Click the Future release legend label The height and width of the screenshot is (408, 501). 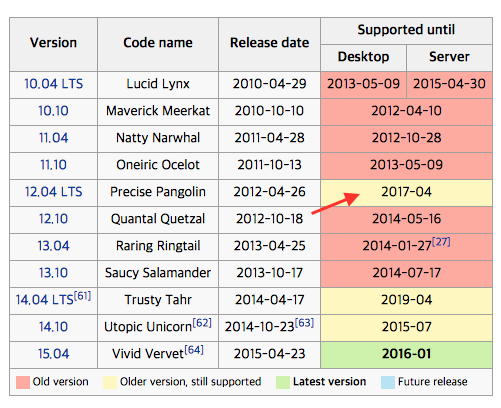(x=433, y=381)
